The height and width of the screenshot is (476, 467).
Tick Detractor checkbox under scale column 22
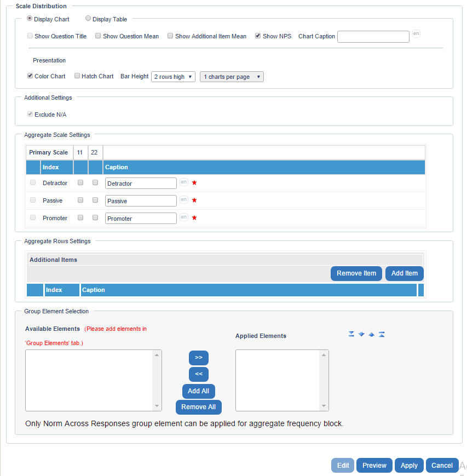pos(95,182)
